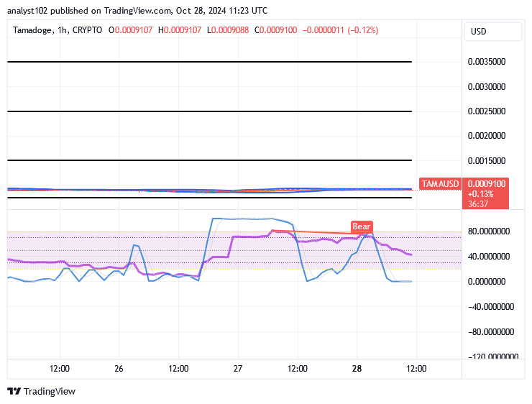Click the low value L0.0009088
This screenshot has width=532, height=404.
click(x=228, y=30)
